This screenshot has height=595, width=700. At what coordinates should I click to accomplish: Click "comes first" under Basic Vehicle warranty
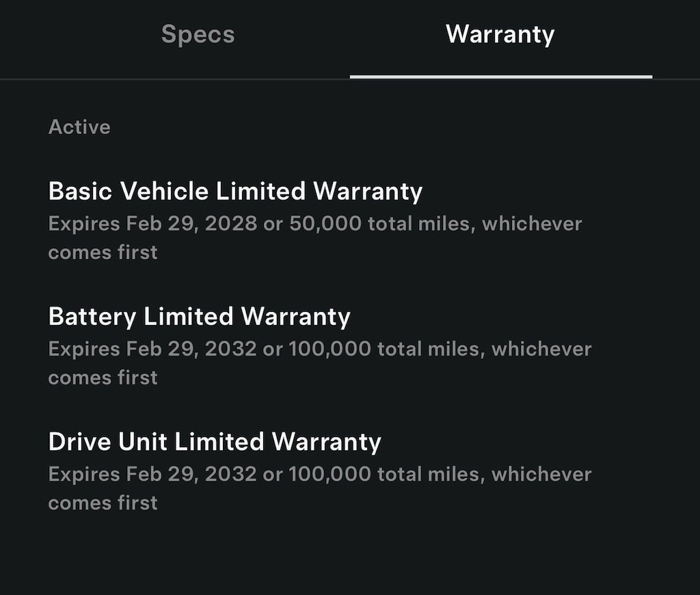coord(103,253)
